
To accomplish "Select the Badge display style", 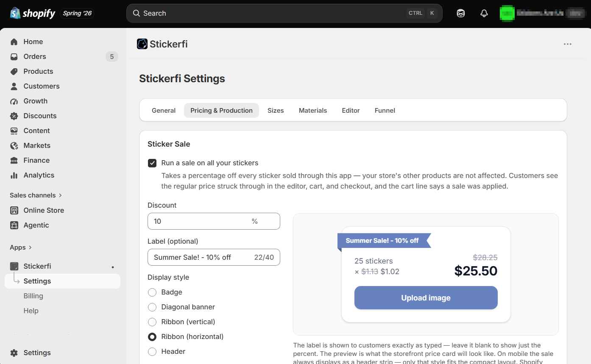I will pos(152,292).
